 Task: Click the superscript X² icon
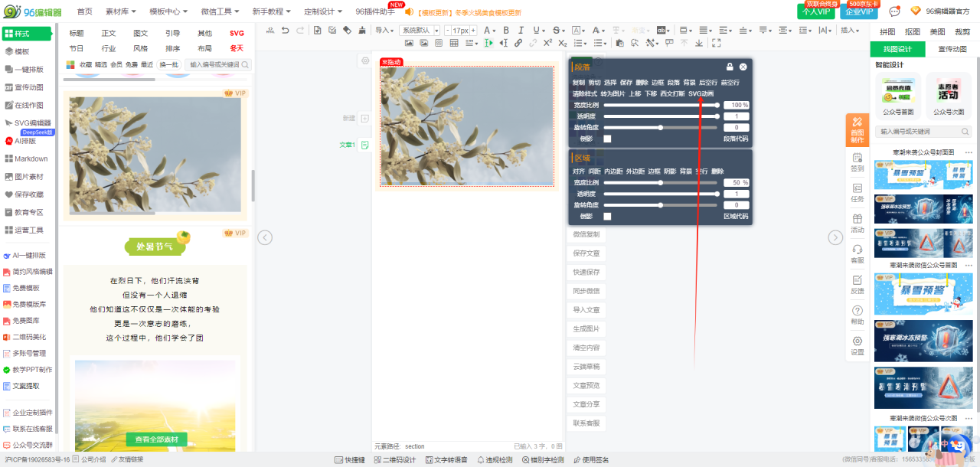tap(548, 44)
